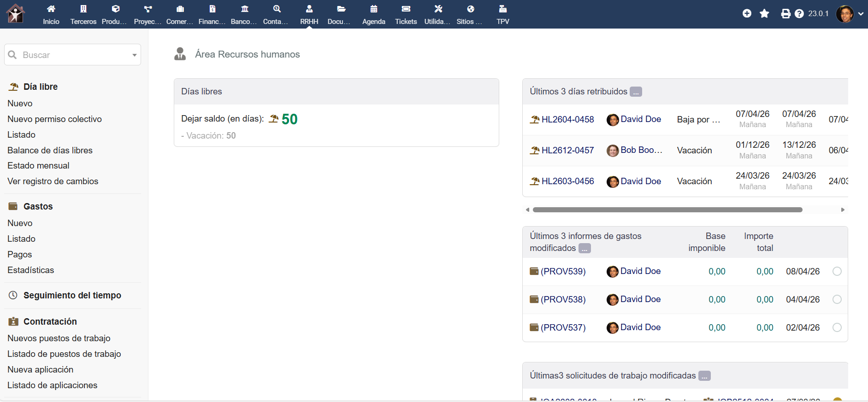Click the Área Recursos humanos title icon
The height and width of the screenshot is (402, 868).
(x=180, y=54)
